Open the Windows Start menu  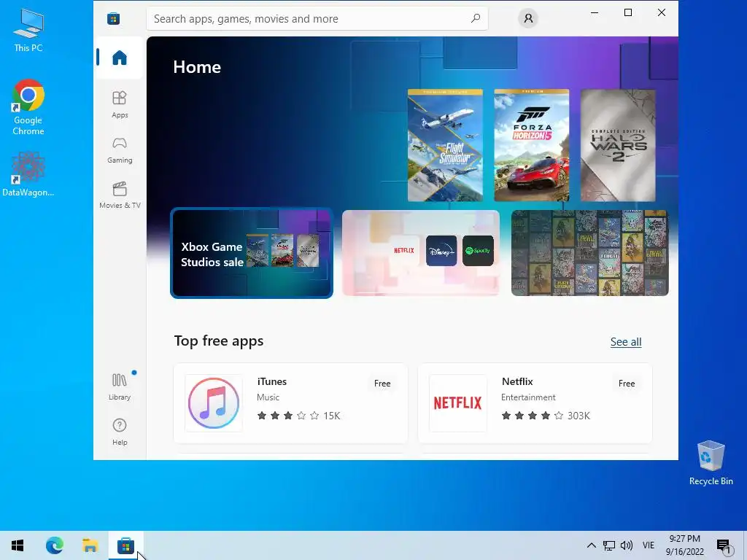click(x=18, y=545)
